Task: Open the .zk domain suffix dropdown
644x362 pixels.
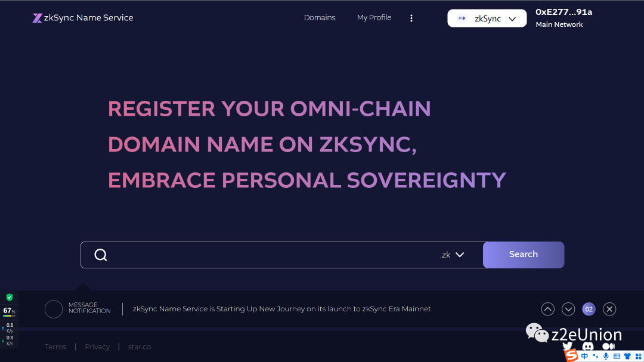Action: pyautogui.click(x=453, y=254)
